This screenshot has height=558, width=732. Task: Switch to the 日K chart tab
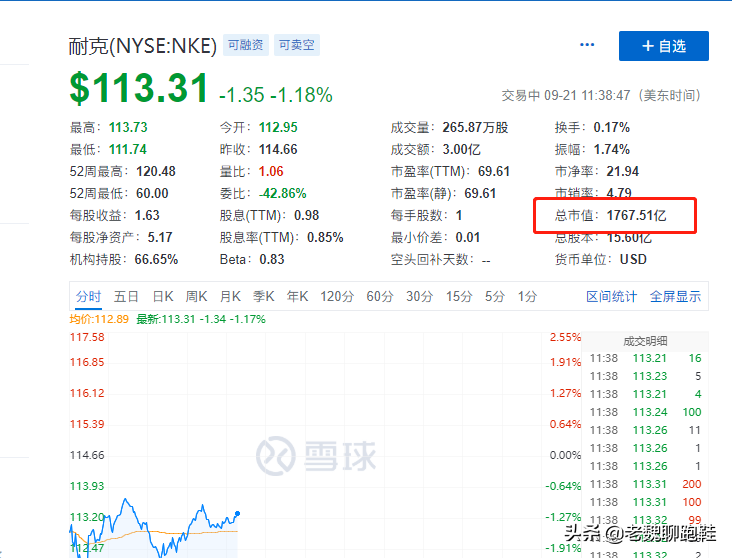[x=163, y=296]
